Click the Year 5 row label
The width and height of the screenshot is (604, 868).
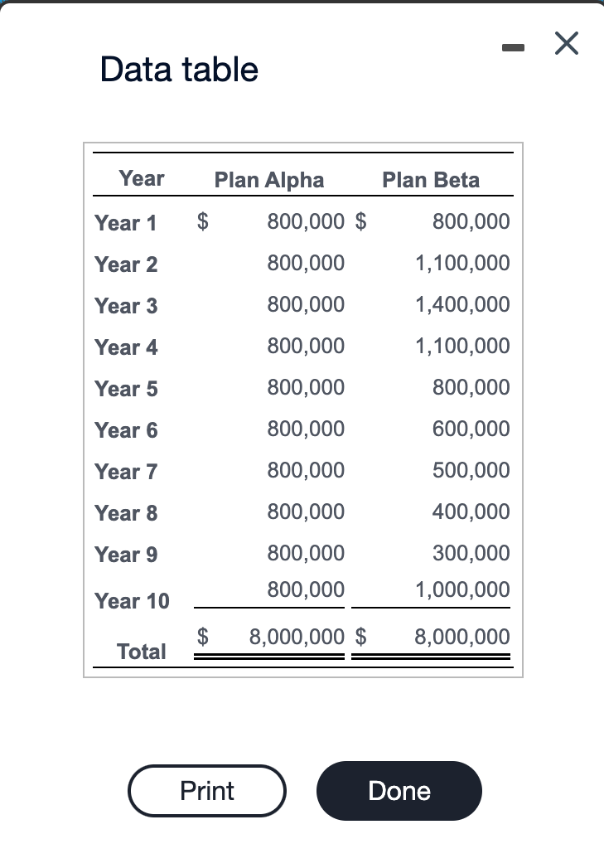coord(126,389)
